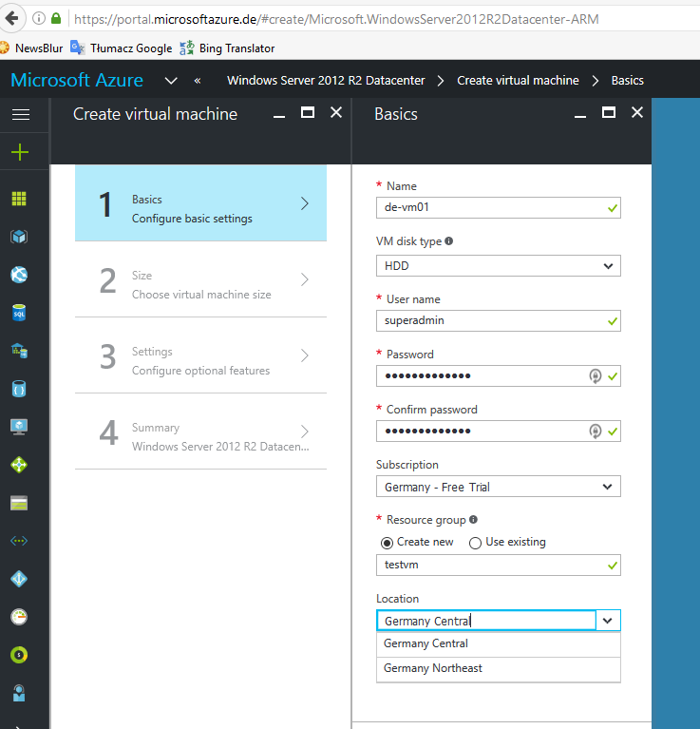Viewport: 700px width, 729px height.
Task: Open Load balancers green diamond icon
Action: click(x=19, y=465)
